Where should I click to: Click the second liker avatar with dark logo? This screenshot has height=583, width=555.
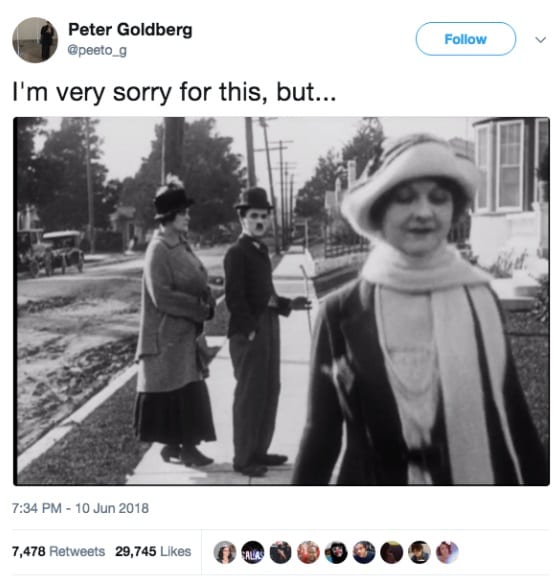point(253,552)
